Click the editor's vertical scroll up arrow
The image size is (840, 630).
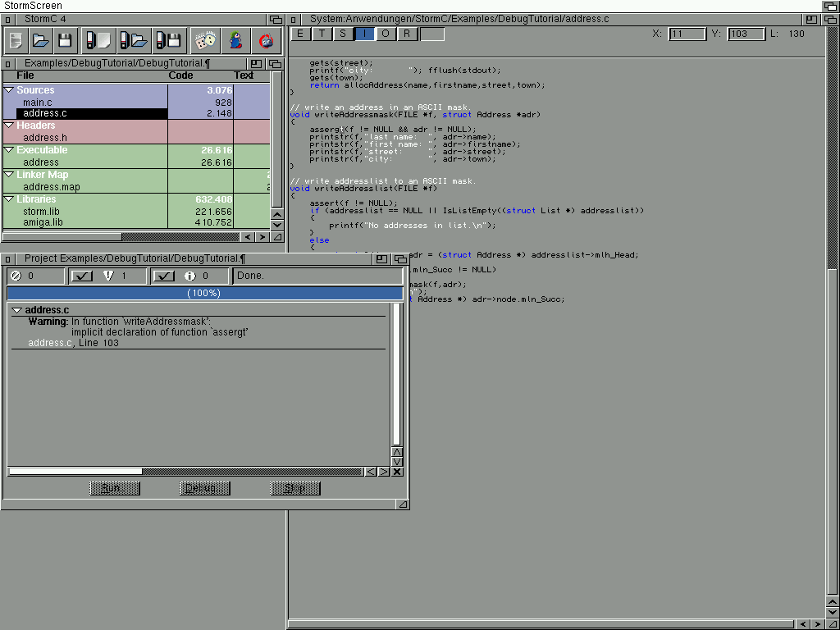tap(833, 602)
